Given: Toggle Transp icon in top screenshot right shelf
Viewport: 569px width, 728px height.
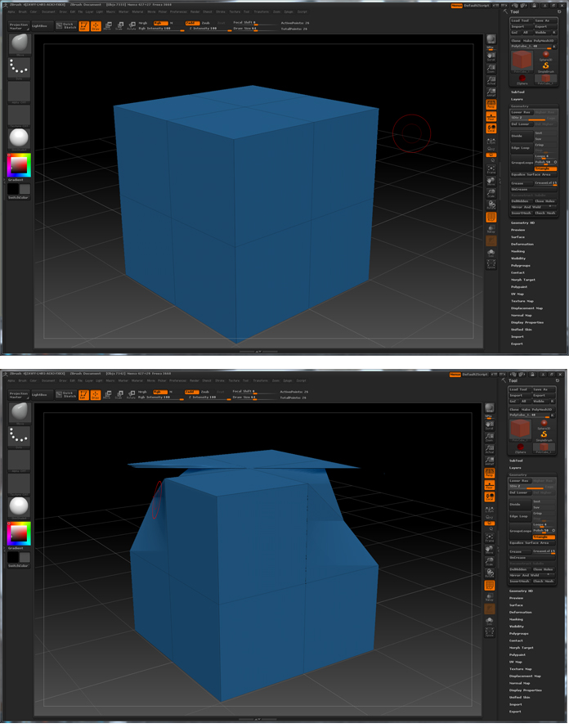Looking at the screenshot, I should tap(491, 229).
